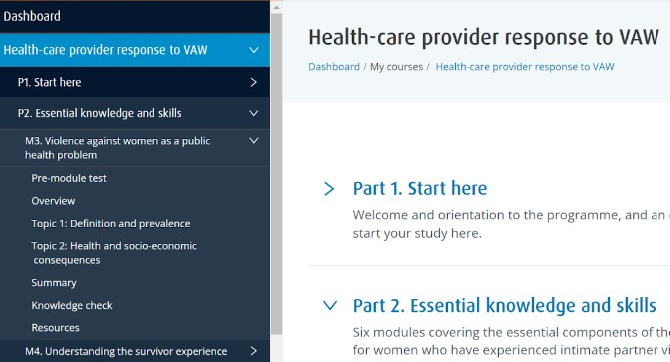Open Topic 1: Definition and prevalence

[111, 224]
